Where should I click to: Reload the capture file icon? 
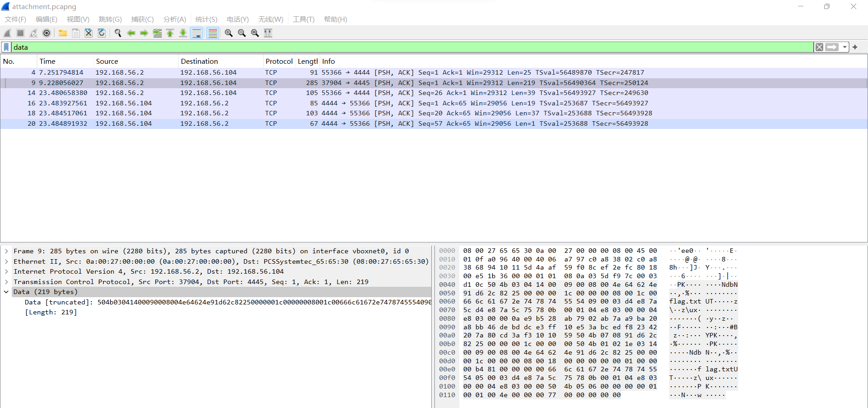102,33
